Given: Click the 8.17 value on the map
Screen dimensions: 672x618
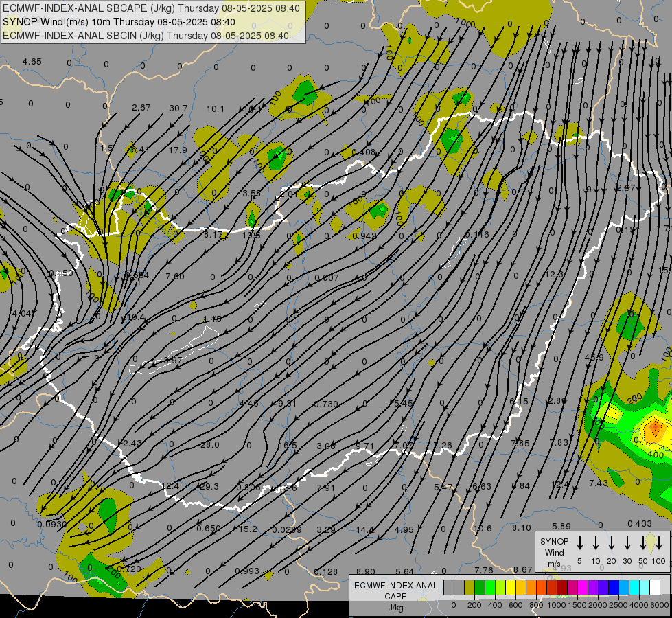Looking at the screenshot, I should coord(213,235).
